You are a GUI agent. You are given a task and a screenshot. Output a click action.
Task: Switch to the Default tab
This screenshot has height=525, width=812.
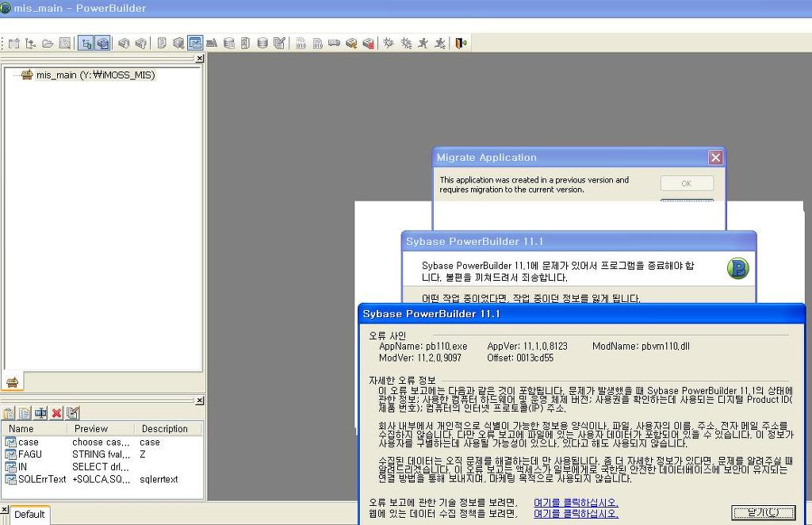click(x=29, y=514)
